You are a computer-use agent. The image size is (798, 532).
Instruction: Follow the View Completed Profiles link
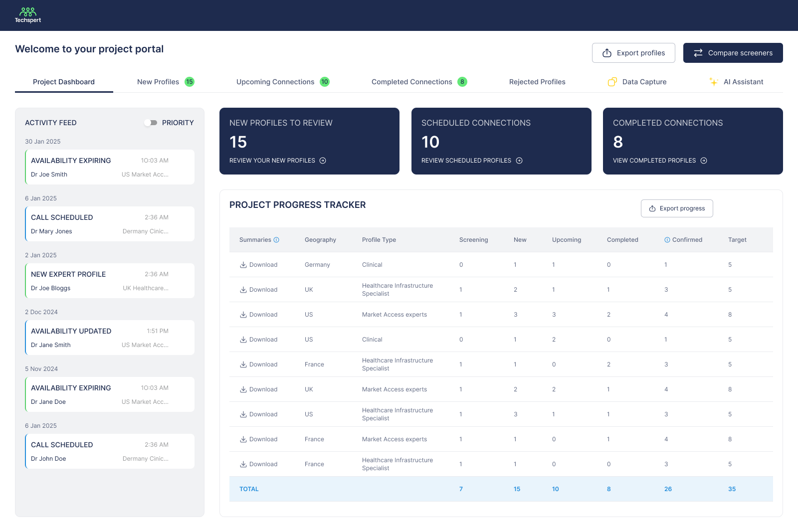660,161
